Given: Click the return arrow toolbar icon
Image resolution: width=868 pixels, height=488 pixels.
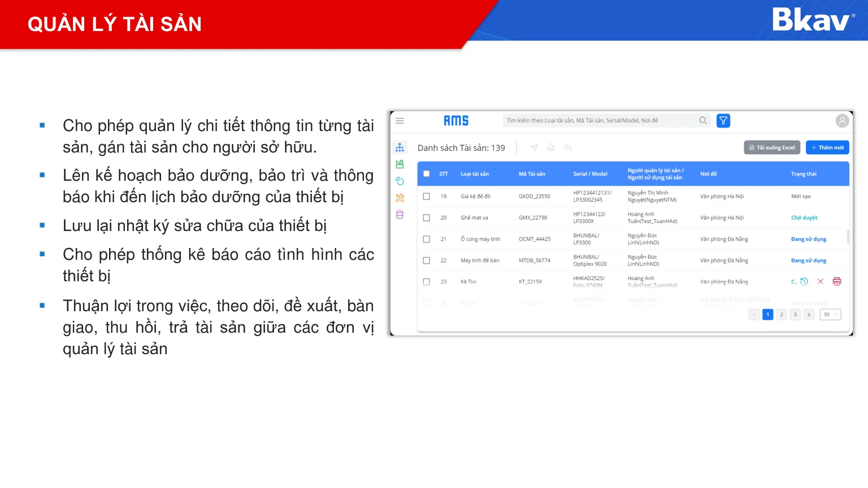Looking at the screenshot, I should coord(568,147).
